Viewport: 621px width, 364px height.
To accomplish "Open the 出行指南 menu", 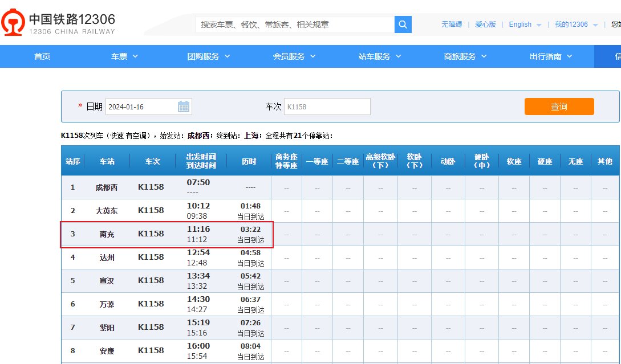I will (549, 56).
